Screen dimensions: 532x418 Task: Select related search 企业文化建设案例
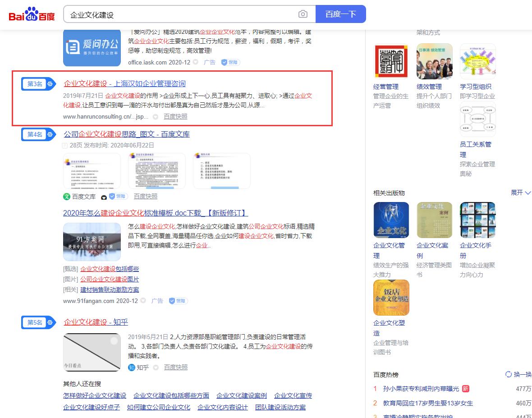[x=242, y=395]
